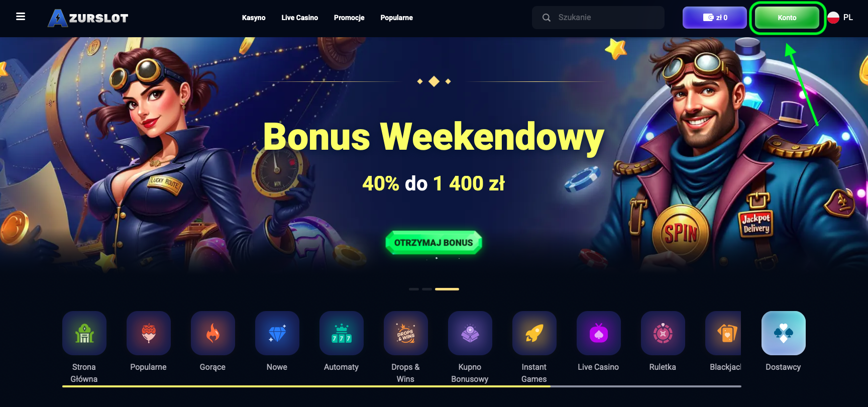
Task: Select the first banner carousel indicator
Action: [414, 289]
